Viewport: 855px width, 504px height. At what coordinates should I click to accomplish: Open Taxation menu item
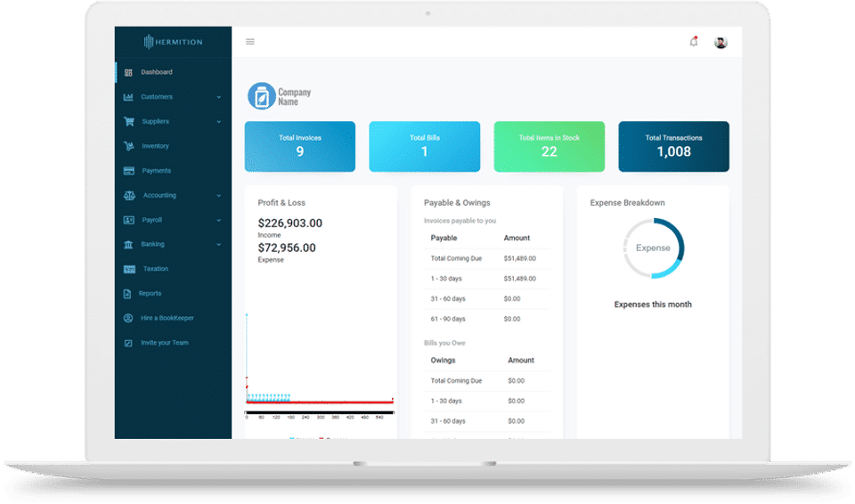[x=155, y=269]
